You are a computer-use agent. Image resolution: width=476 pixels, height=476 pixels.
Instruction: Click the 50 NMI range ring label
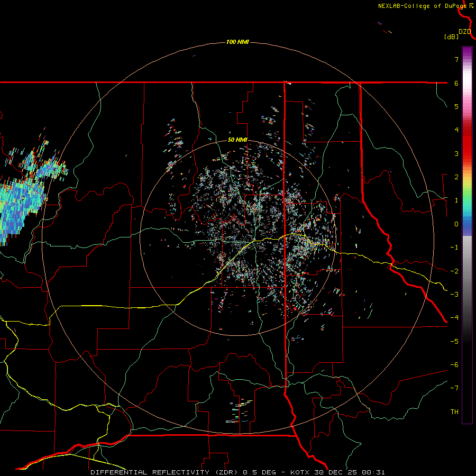tap(237, 140)
